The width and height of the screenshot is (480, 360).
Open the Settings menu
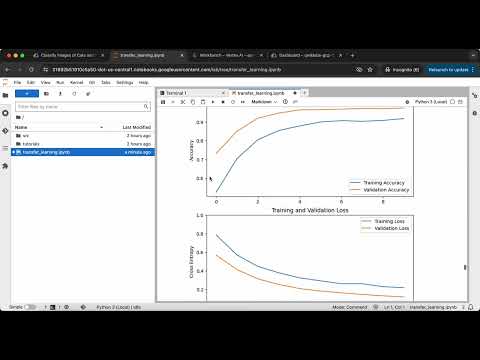[125, 82]
